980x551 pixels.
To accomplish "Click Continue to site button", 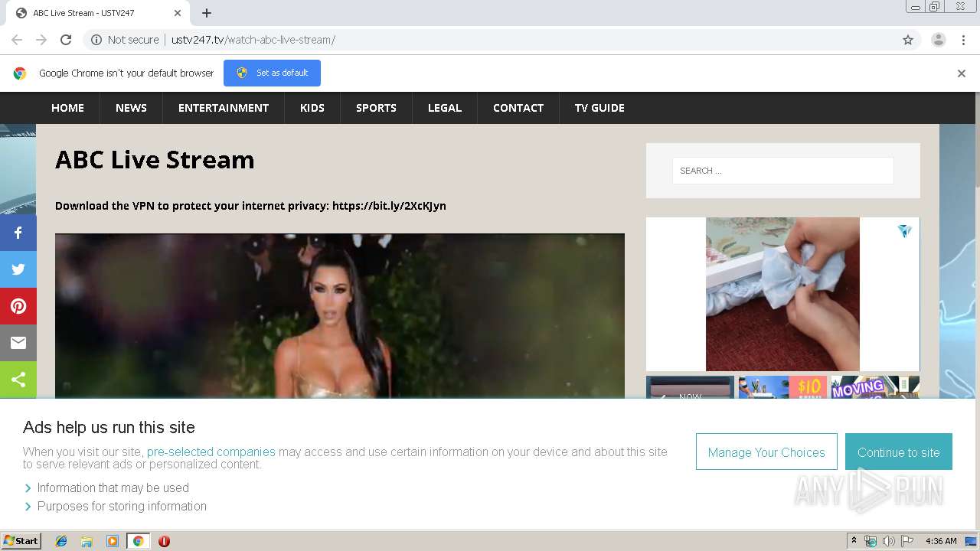I will (899, 452).
